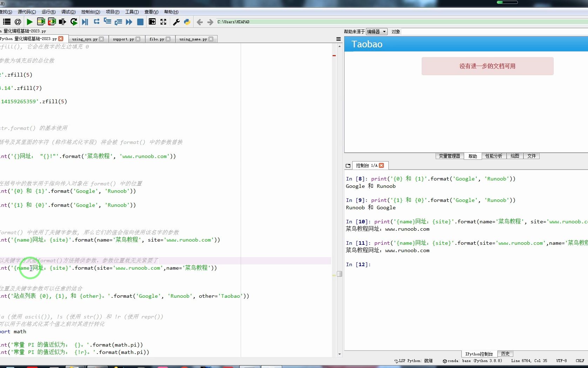Open the 运行(R) menu

(48, 12)
